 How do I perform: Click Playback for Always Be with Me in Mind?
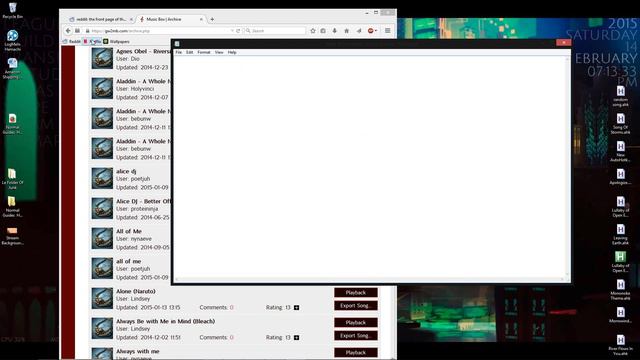pyautogui.click(x=356, y=322)
